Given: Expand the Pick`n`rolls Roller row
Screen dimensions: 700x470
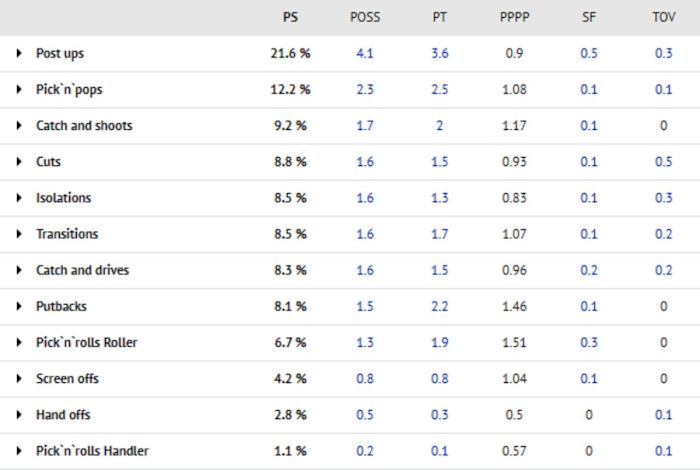Looking at the screenshot, I should (19, 343).
